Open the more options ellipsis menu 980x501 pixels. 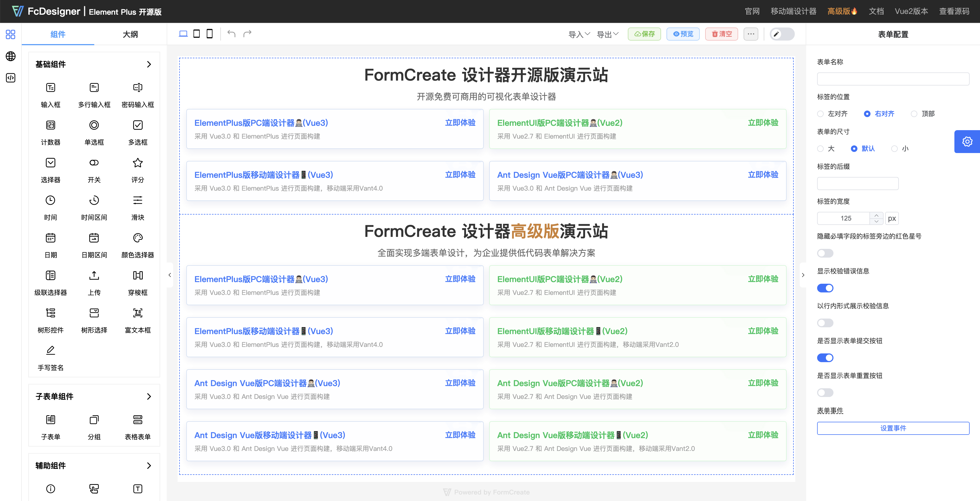click(751, 34)
